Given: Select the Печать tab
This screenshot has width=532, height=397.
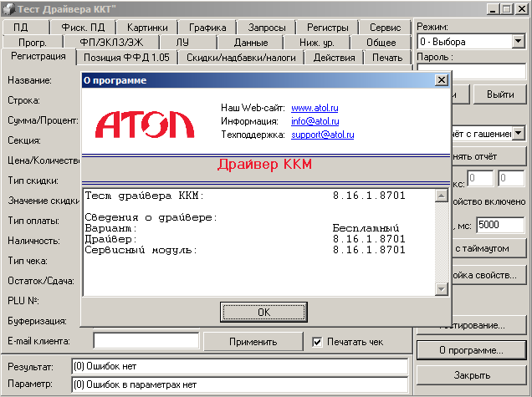Looking at the screenshot, I should (x=387, y=58).
